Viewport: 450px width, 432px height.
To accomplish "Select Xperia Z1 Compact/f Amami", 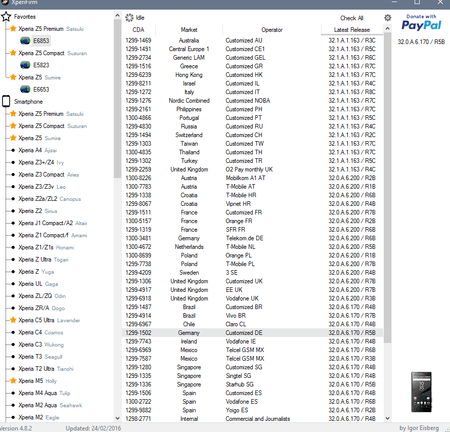I will 53,235.
